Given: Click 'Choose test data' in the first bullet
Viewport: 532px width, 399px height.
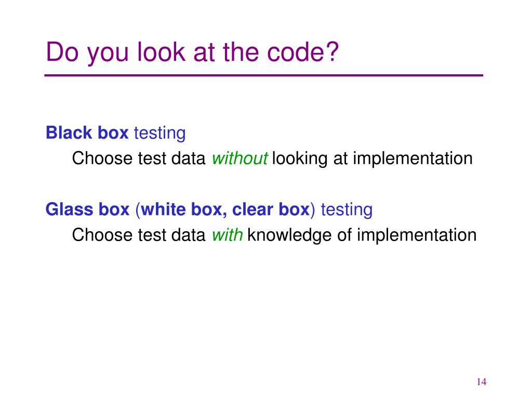Looking at the screenshot, I should 139,158.
